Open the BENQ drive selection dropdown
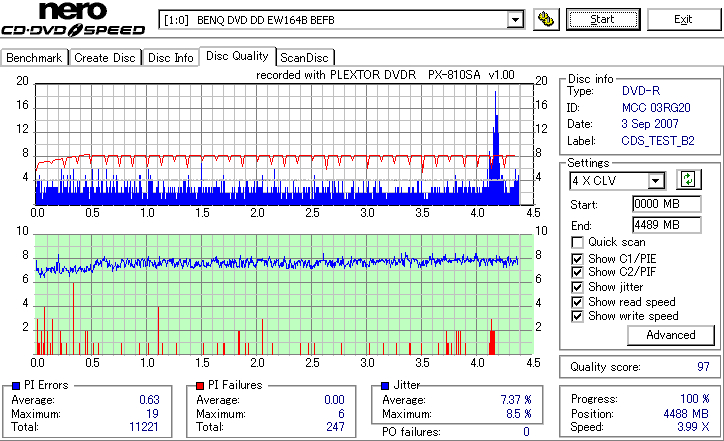The image size is (724, 441). pos(515,20)
